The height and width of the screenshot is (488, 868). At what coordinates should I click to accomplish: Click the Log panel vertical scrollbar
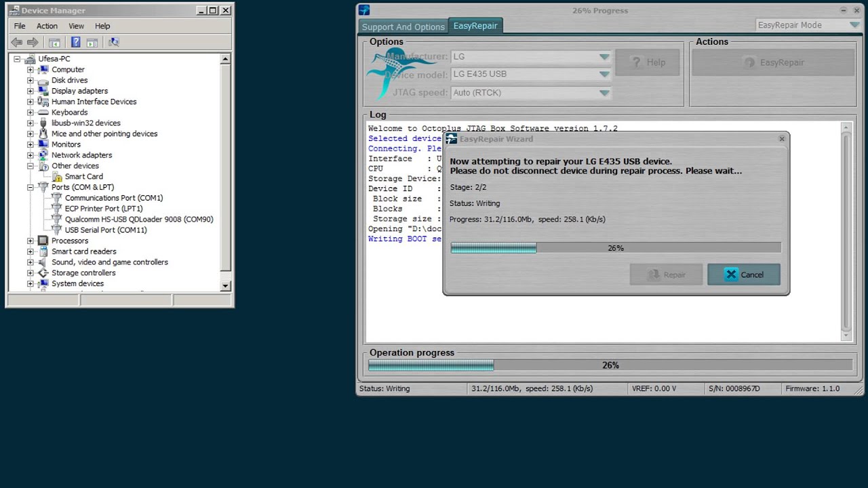tap(846, 232)
